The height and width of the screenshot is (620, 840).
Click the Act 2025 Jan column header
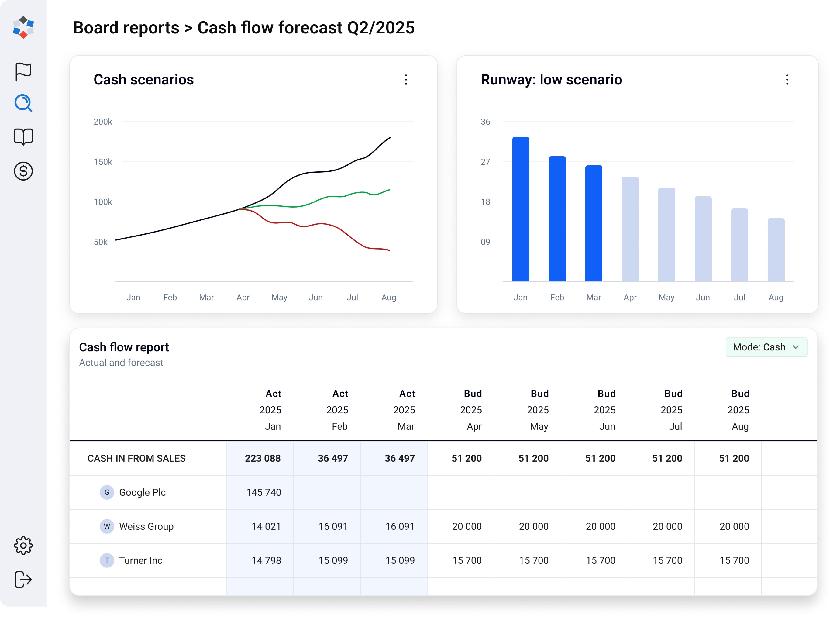tap(271, 410)
